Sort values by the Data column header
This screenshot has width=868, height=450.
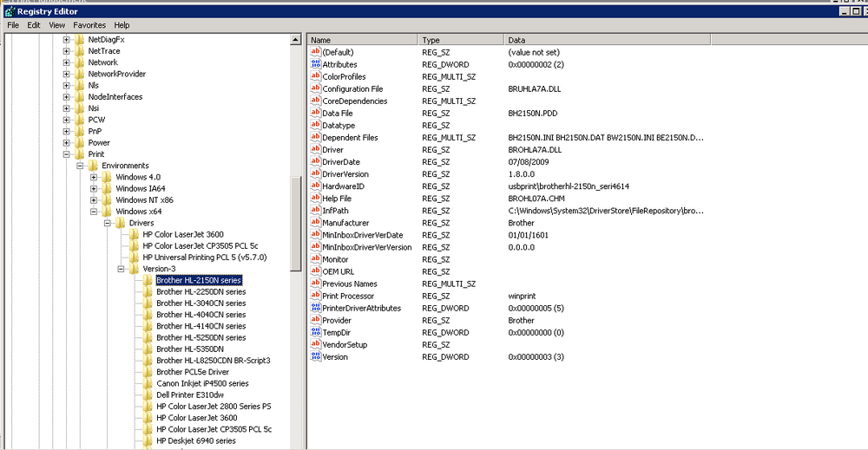[x=608, y=40]
